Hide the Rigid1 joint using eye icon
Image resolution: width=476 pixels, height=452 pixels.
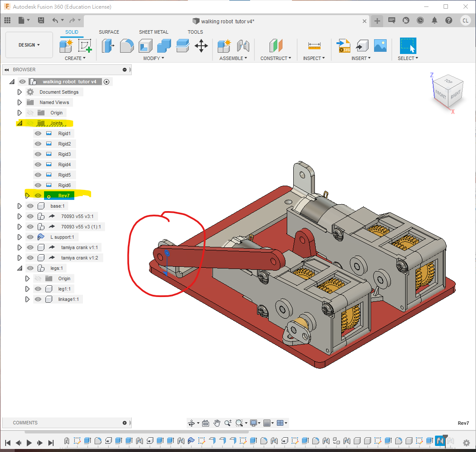(x=38, y=133)
